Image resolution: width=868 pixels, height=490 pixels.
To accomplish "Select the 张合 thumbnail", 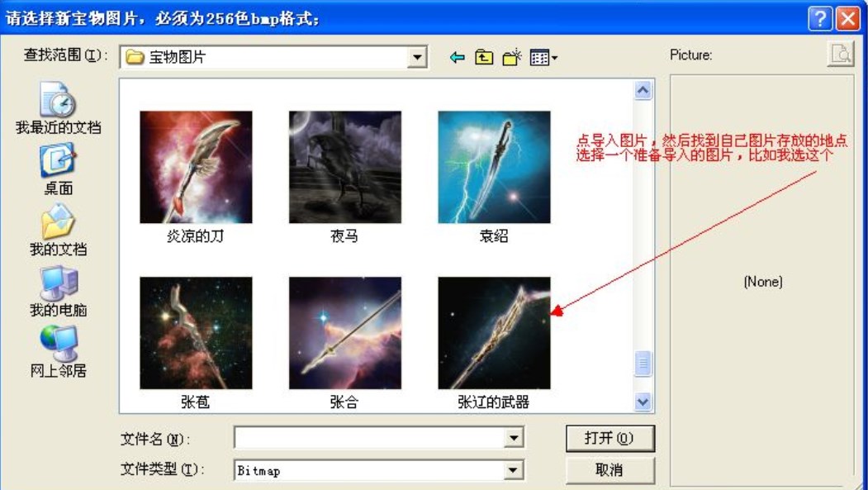I will 345,333.
